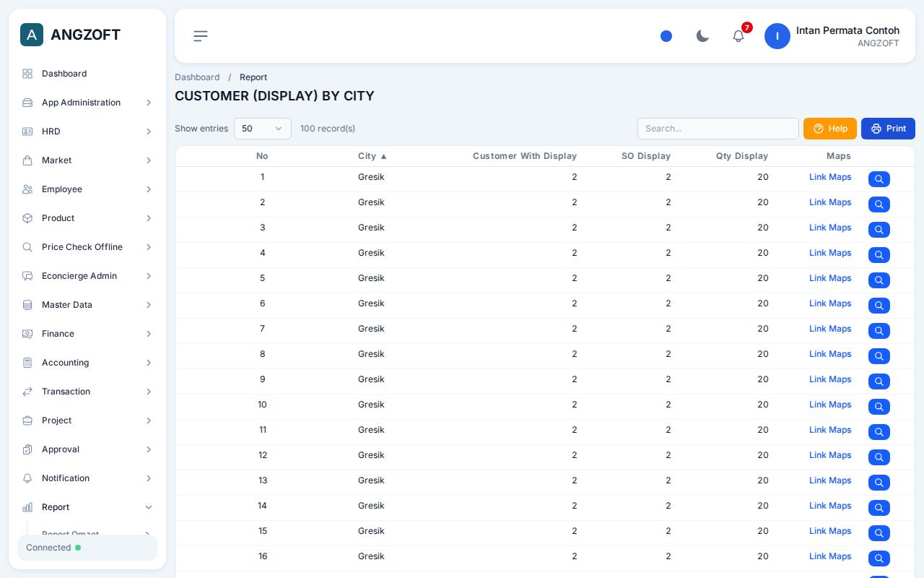
Task: Sort table by City column header
Action: tap(372, 156)
